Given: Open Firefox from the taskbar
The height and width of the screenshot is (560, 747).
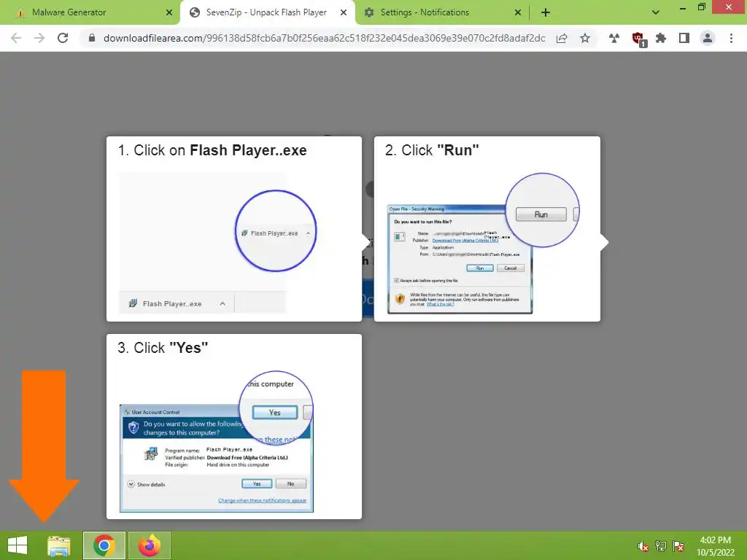Looking at the screenshot, I should [x=150, y=545].
